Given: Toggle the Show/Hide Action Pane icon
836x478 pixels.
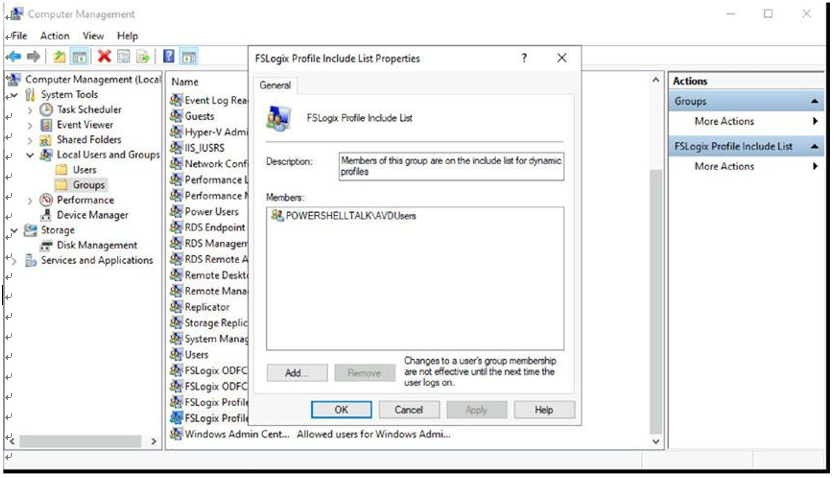Looking at the screenshot, I should [189, 56].
